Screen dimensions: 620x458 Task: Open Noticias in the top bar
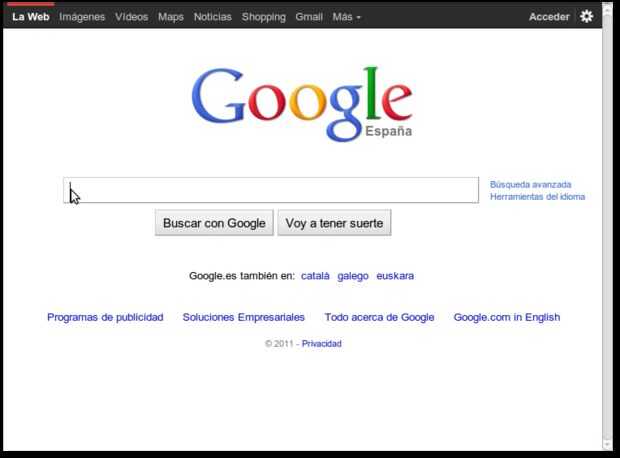[x=213, y=17]
